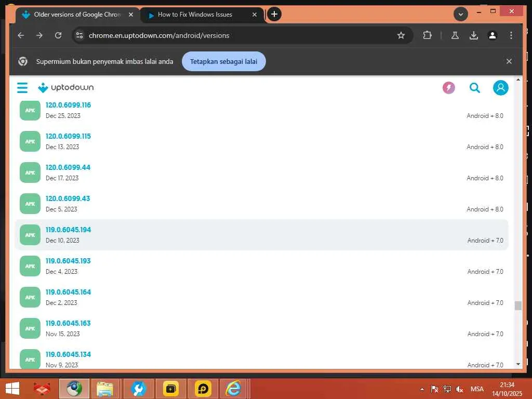Open version 119.0.6045.134 link
Viewport: 532px width, 399px height.
click(x=68, y=354)
